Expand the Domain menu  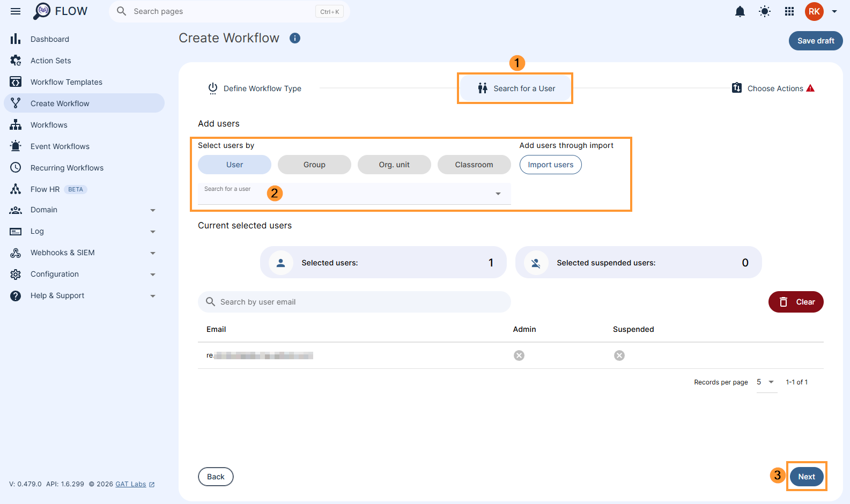pos(153,210)
